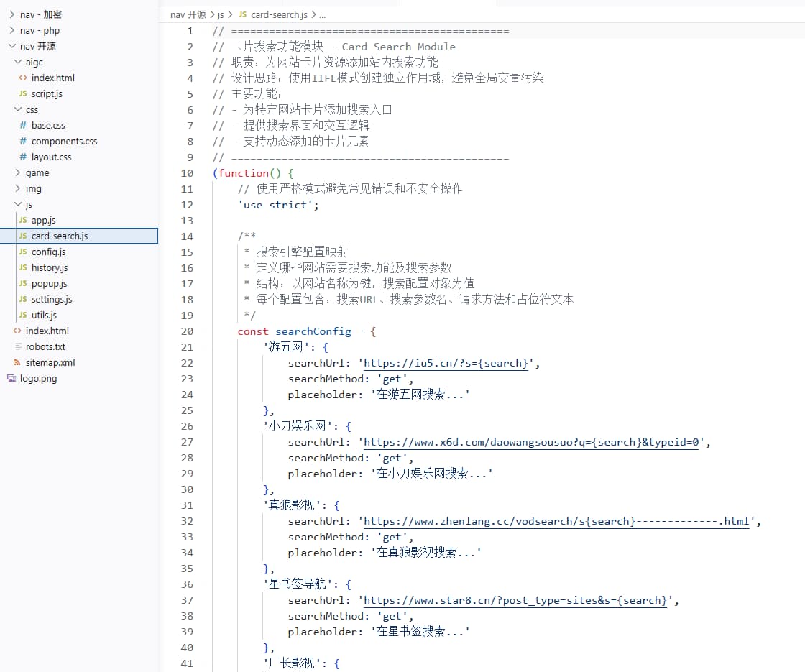Click the CSS hash icon of layout.css
This screenshot has height=672, width=805.
pos(23,157)
